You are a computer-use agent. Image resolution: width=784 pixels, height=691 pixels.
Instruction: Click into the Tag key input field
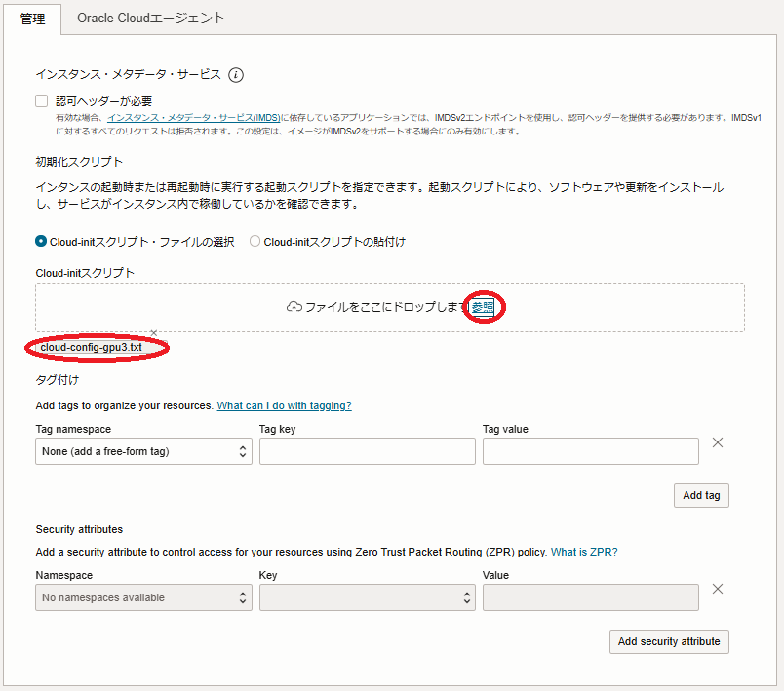(x=367, y=451)
